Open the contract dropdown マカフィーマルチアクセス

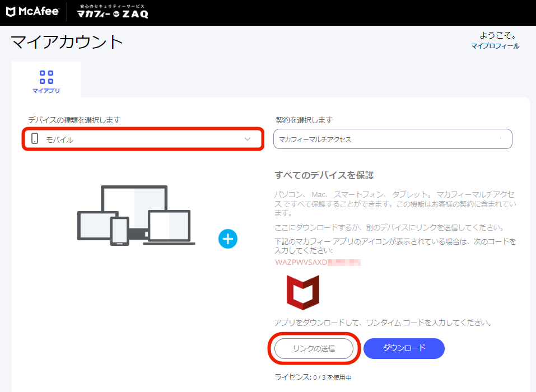[x=393, y=139]
